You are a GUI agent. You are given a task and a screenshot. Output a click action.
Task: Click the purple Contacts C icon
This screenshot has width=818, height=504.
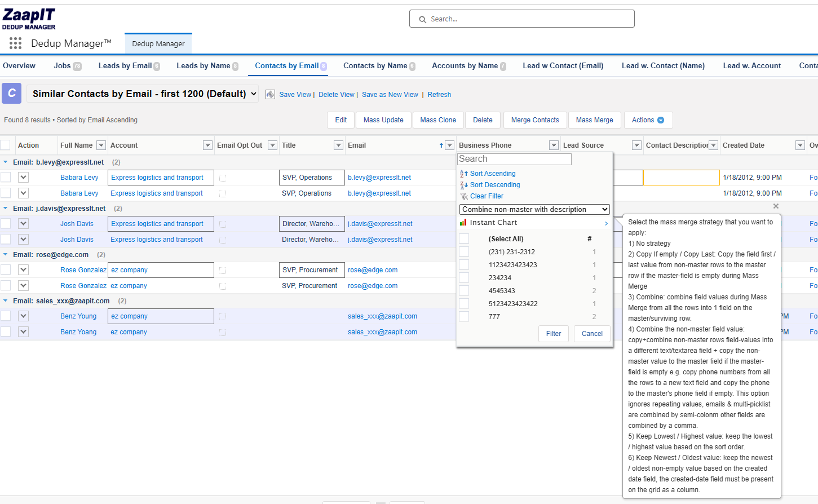12,93
